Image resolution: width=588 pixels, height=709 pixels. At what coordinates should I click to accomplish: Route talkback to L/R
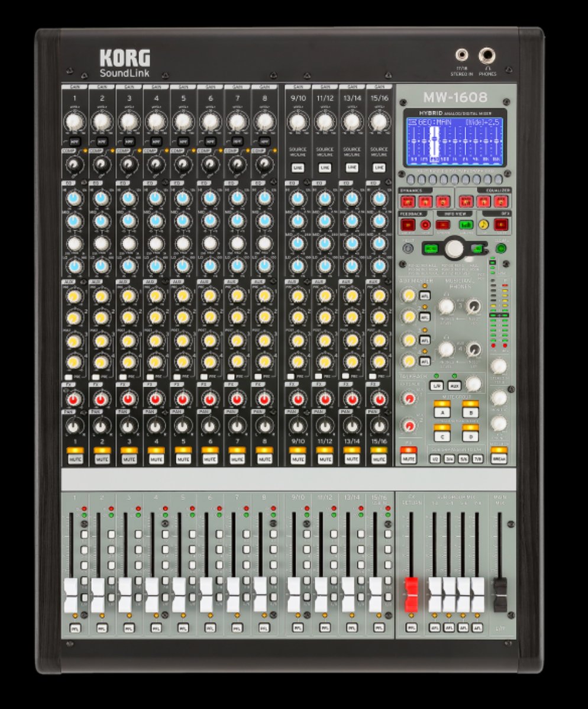coord(436,386)
